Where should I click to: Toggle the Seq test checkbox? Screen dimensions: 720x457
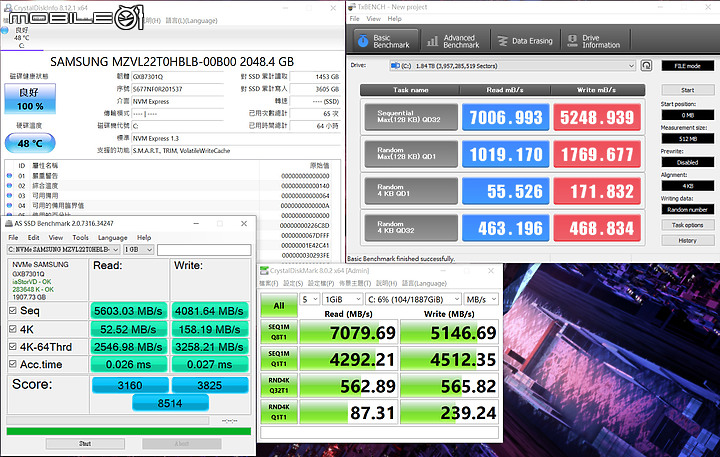coord(13,310)
